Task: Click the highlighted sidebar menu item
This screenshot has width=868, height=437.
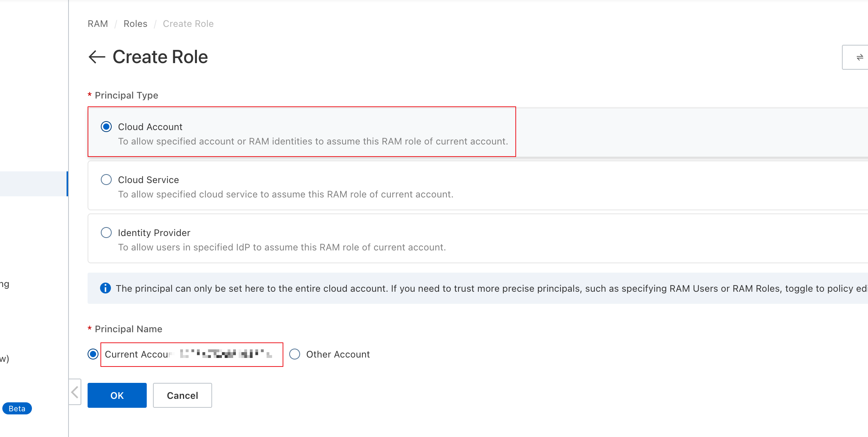Action: [x=34, y=184]
